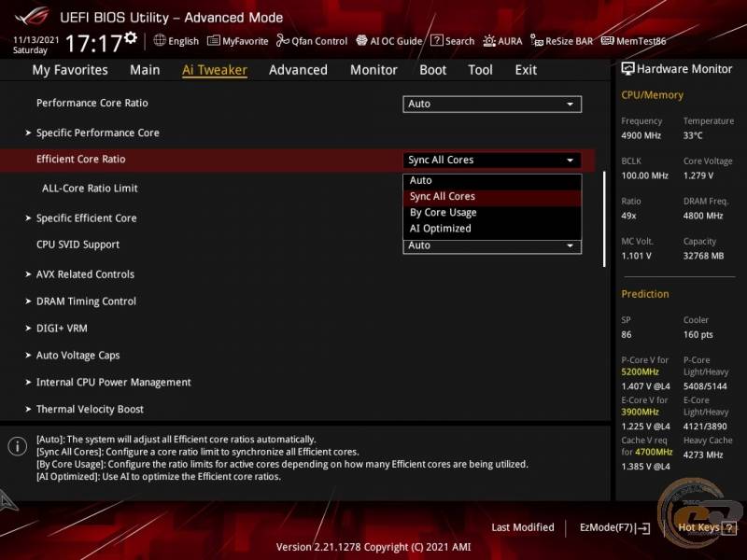Select ALL-Core Ratio Limit row

tap(90, 189)
